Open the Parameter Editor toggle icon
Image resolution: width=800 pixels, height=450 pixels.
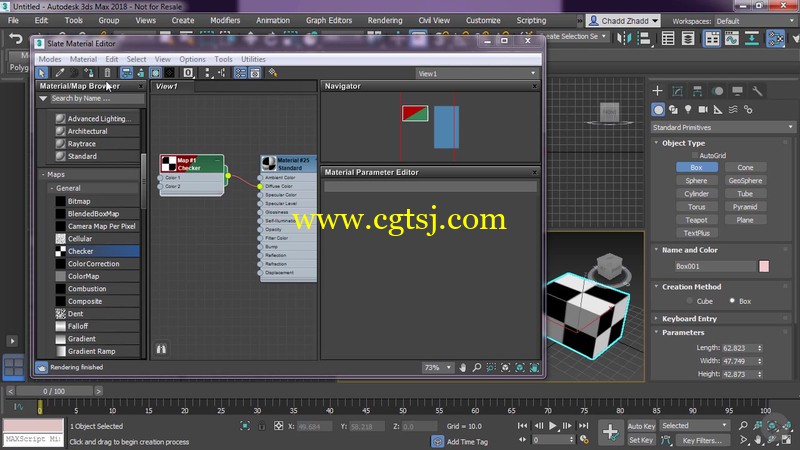(x=255, y=73)
